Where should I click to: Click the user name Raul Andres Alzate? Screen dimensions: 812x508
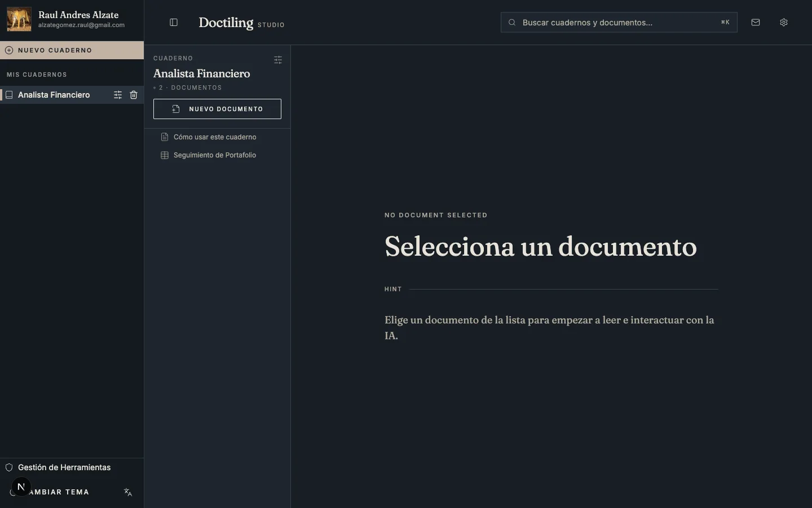click(78, 15)
